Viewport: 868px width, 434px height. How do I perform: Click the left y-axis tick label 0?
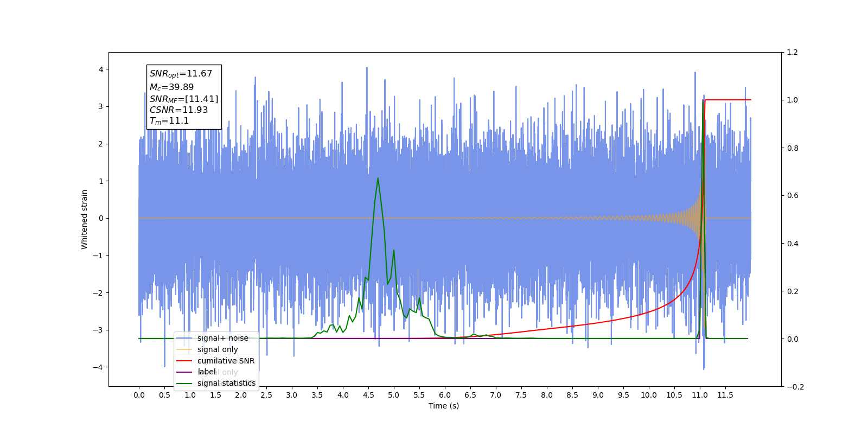(x=101, y=218)
